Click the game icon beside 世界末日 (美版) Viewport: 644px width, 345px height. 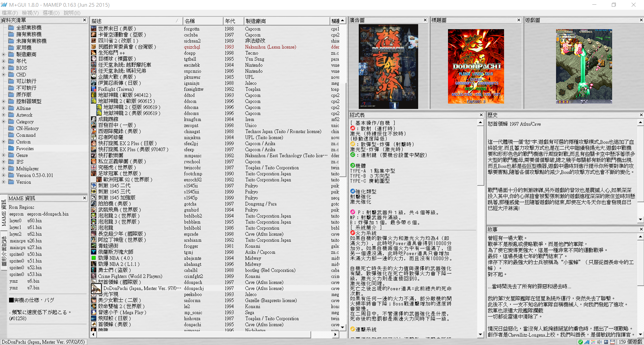click(94, 29)
